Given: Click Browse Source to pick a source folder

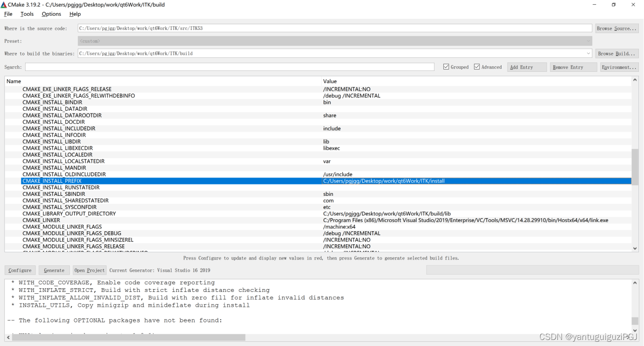Looking at the screenshot, I should pos(617,28).
